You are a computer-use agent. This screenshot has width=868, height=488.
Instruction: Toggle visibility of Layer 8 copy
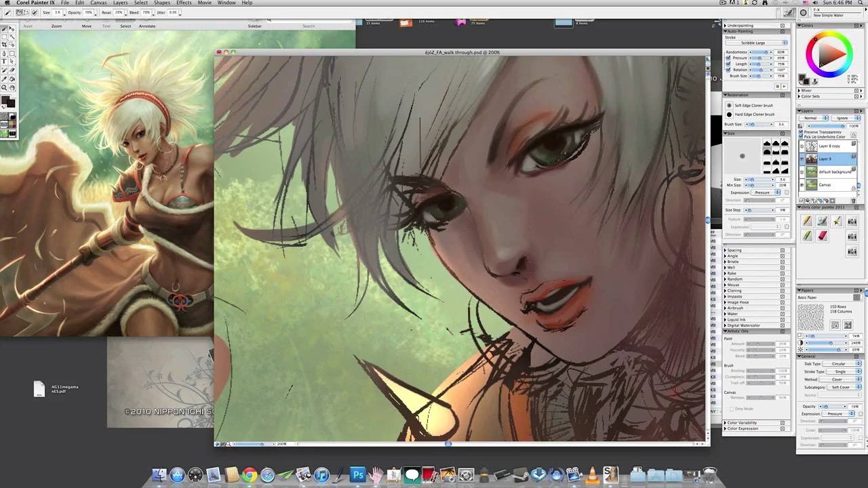tap(802, 146)
